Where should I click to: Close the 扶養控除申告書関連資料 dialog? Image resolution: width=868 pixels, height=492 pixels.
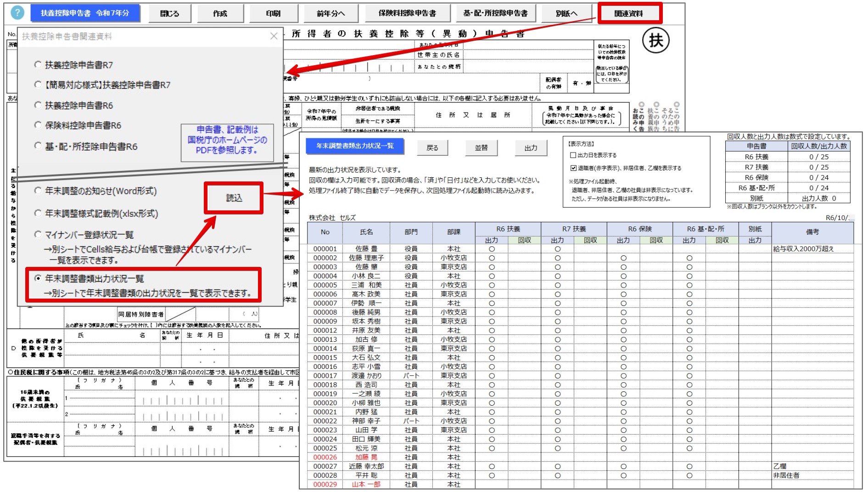(x=274, y=37)
